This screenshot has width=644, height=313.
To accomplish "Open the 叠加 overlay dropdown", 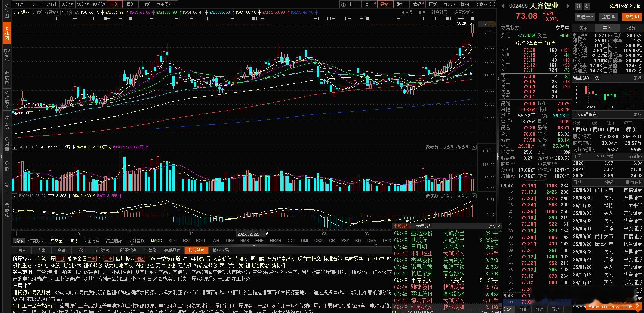I will pyautogui.click(x=401, y=4).
